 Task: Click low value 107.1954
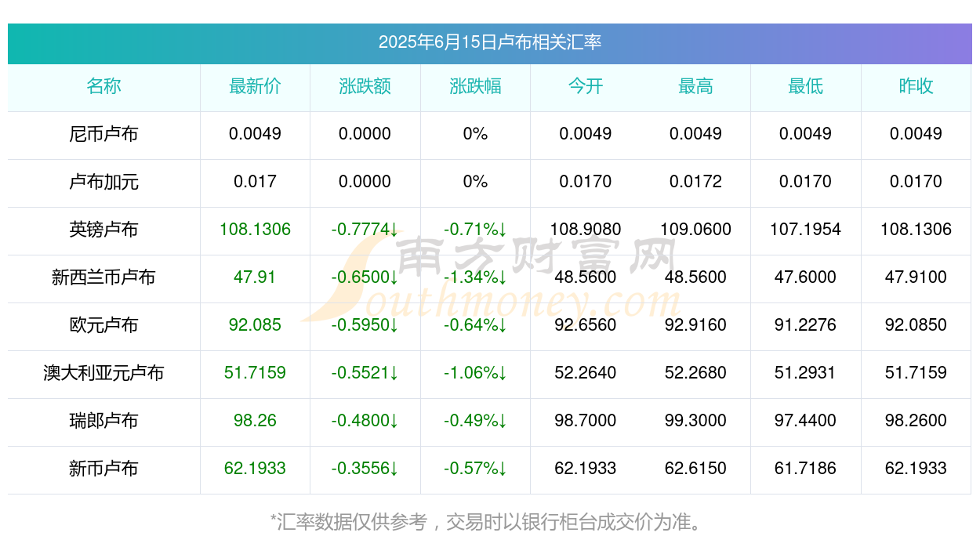(805, 230)
